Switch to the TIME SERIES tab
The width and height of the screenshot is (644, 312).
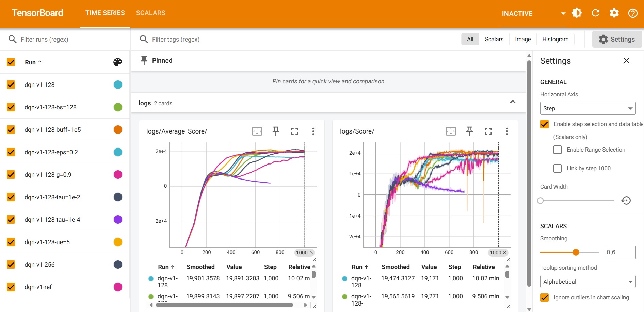pos(105,13)
